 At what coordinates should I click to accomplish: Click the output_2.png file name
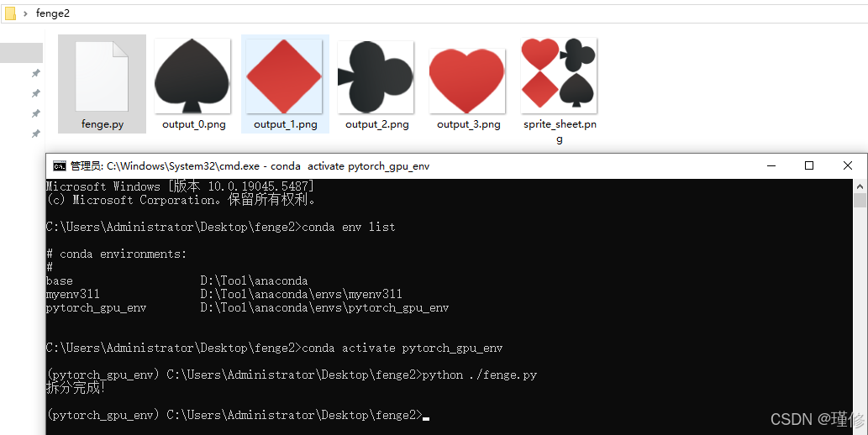(x=377, y=124)
